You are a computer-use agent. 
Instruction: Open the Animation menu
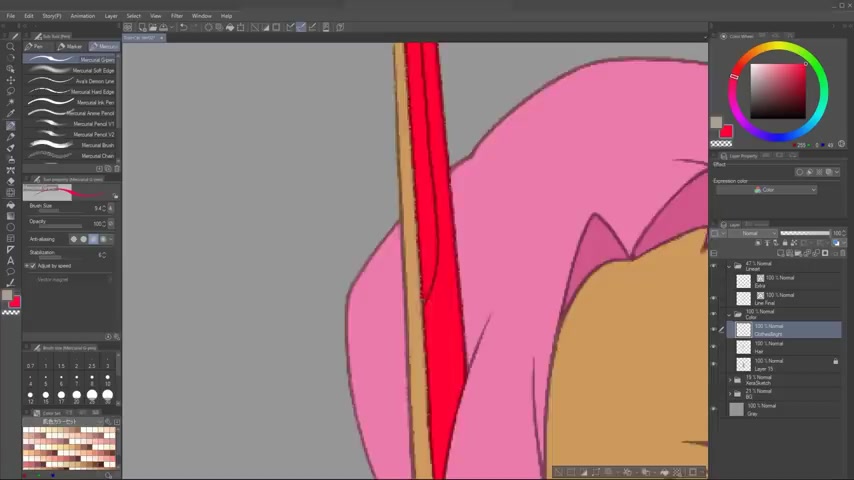[83, 16]
